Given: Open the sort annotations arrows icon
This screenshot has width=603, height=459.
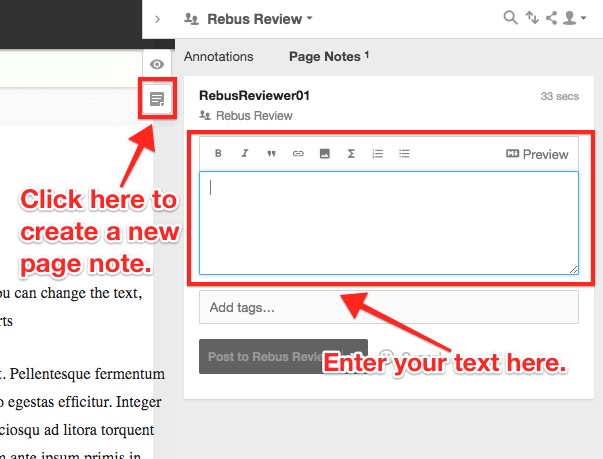Looking at the screenshot, I should [532, 18].
